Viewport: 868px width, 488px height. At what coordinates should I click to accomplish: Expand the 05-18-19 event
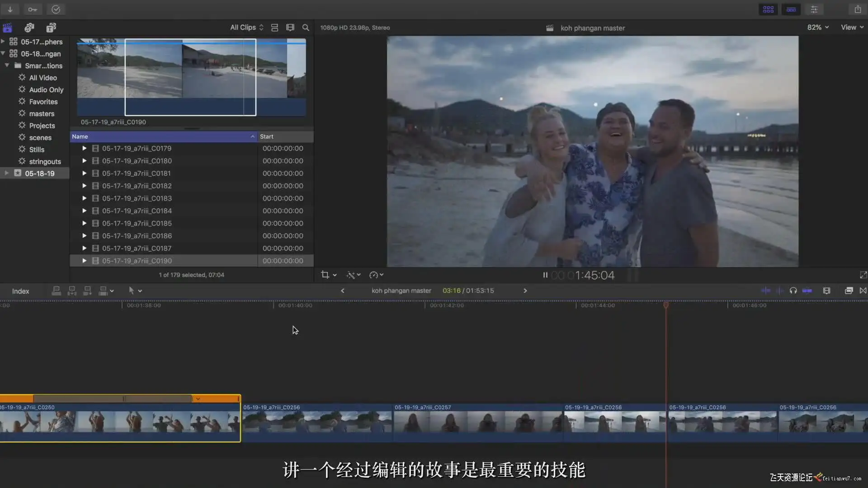(x=7, y=173)
